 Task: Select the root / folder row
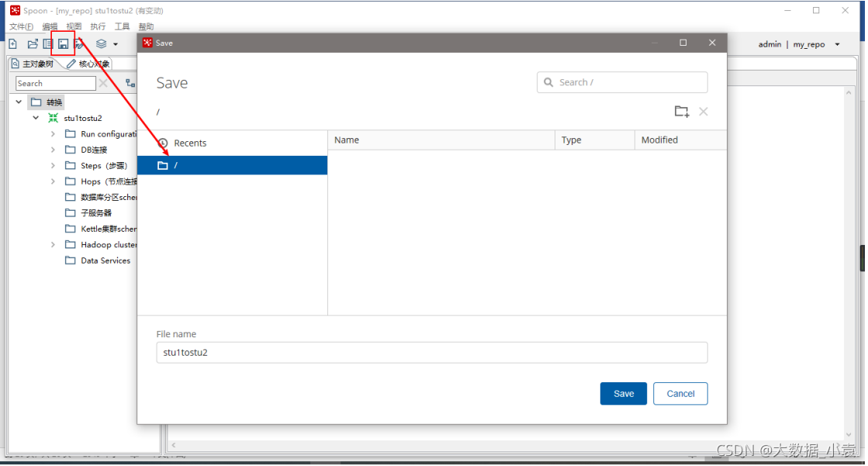(233, 165)
